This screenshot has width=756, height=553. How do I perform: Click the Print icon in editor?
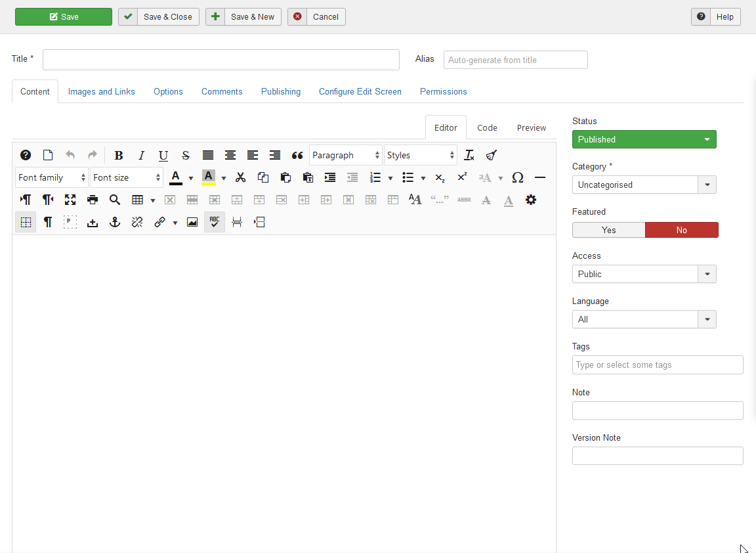[93, 200]
